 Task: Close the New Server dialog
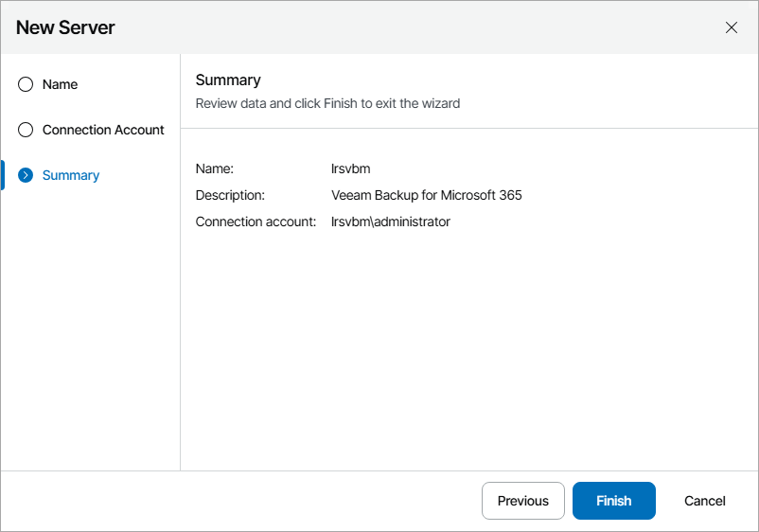click(x=732, y=27)
